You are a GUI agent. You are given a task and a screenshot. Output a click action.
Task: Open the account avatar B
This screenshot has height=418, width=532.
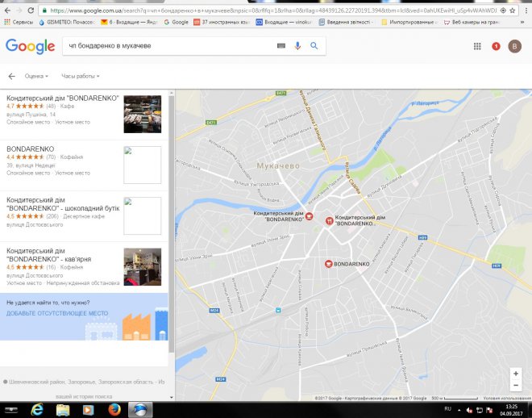click(514, 46)
